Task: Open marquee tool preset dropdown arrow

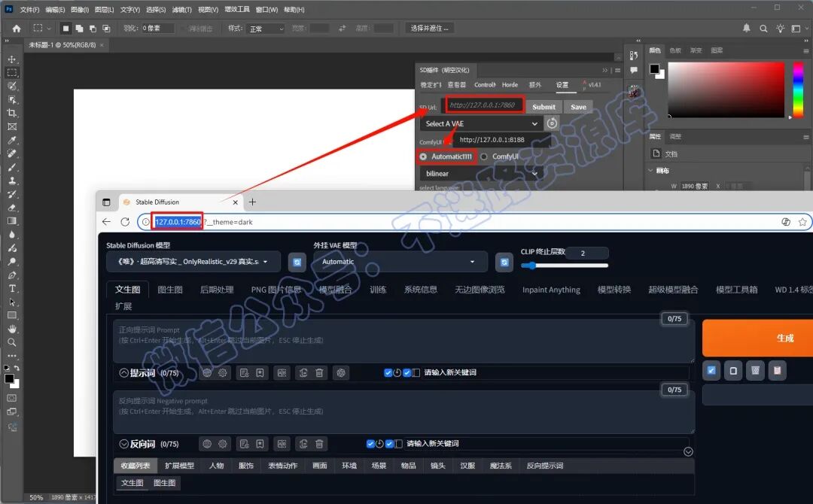Action: (49, 29)
